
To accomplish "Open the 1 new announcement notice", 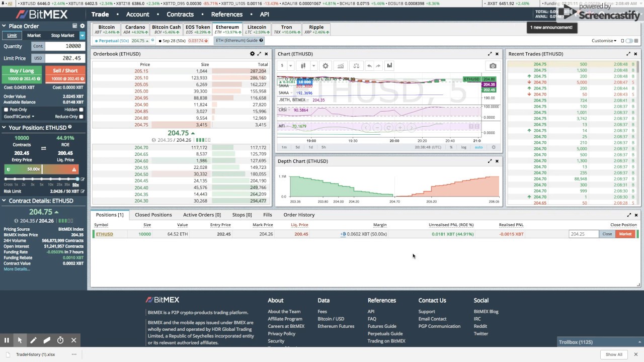I will pyautogui.click(x=551, y=27).
